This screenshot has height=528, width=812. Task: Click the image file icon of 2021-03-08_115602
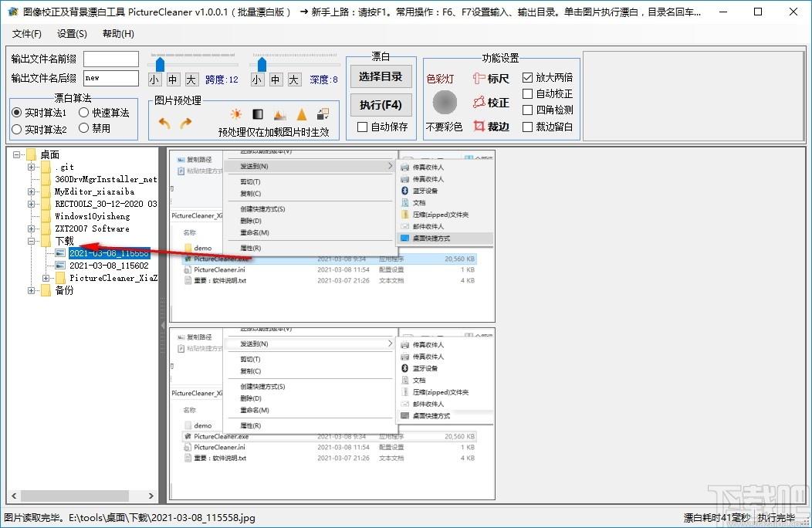tap(60, 266)
